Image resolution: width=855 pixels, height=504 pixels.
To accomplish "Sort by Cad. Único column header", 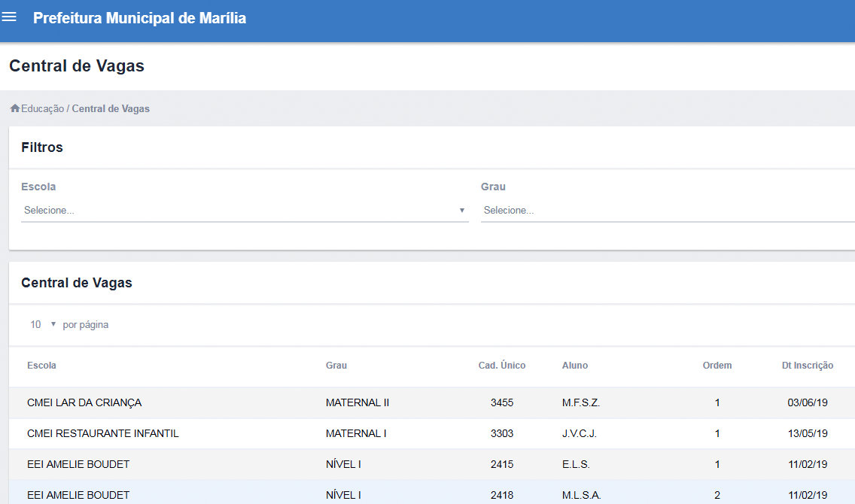I will coord(502,366).
